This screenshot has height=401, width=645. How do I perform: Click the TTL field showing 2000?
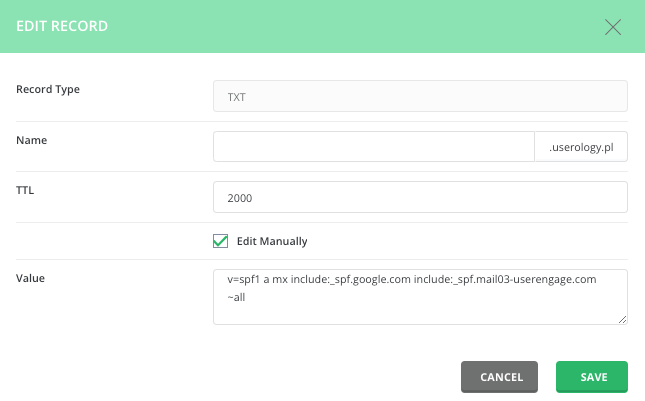(420, 197)
